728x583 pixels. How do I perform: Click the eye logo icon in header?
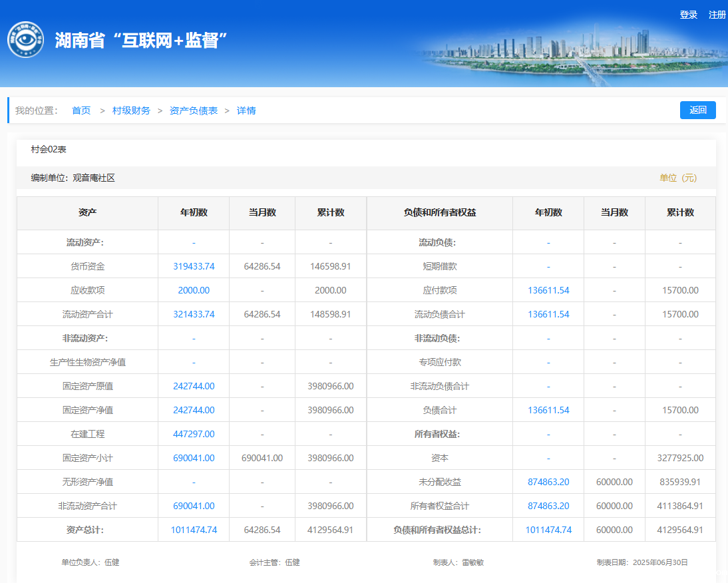coord(25,40)
